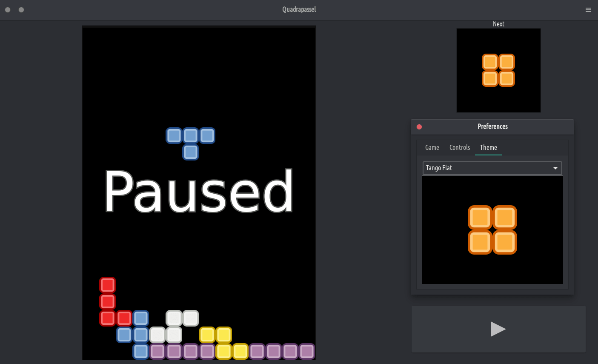This screenshot has height=364, width=598.
Task: Click the next piece preview square block
Action: point(498,70)
